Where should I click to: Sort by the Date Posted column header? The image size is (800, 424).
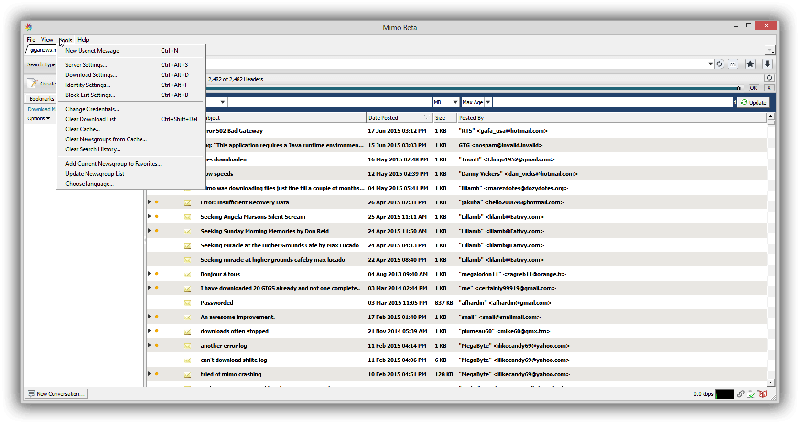(x=398, y=118)
